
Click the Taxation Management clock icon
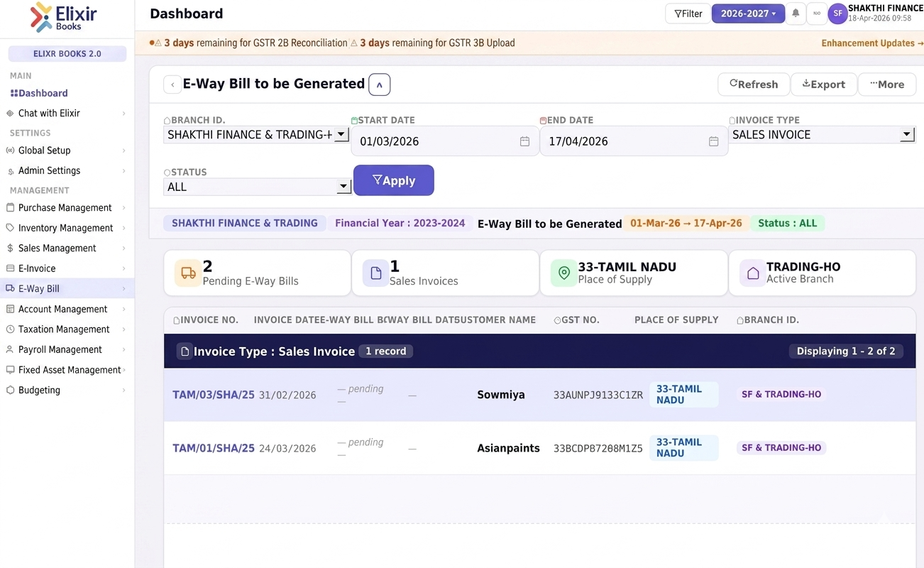click(x=11, y=329)
